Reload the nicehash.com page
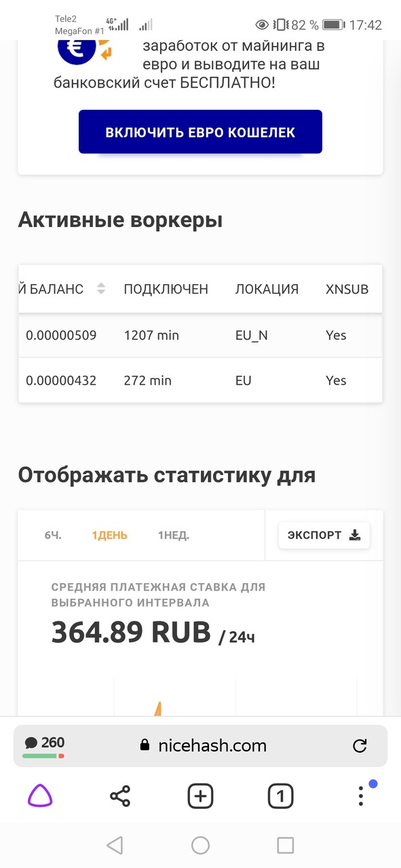This screenshot has height=868, width=401. point(360,746)
